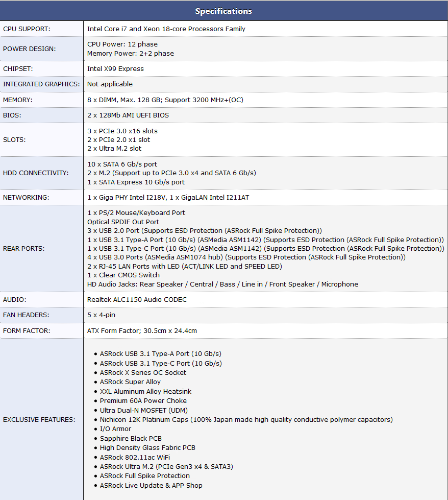Click the ATX Form Factor dimensions text

pos(142,331)
